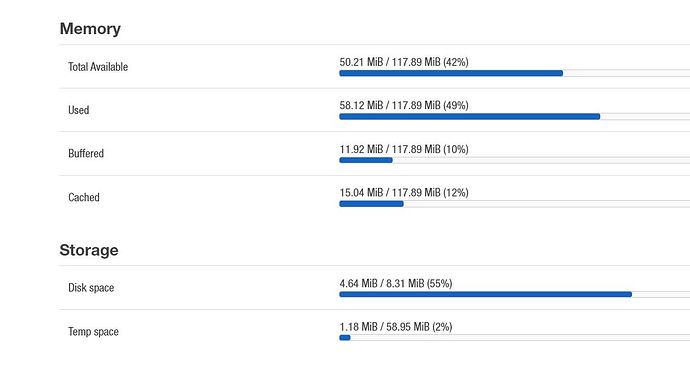Select the Used memory label
690x366 pixels.
tap(78, 110)
